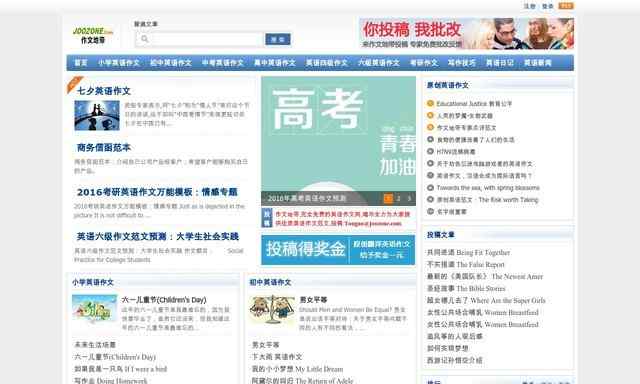
Task: Open 初中英语作文 in the navigation bar
Action: (171, 63)
